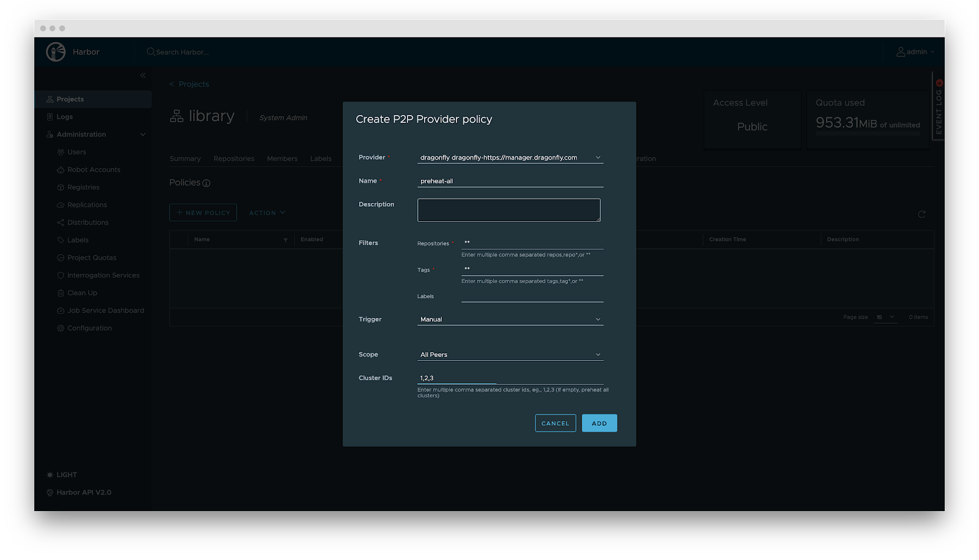The image size is (979, 560).
Task: Click the admin user icon
Action: [x=901, y=52]
